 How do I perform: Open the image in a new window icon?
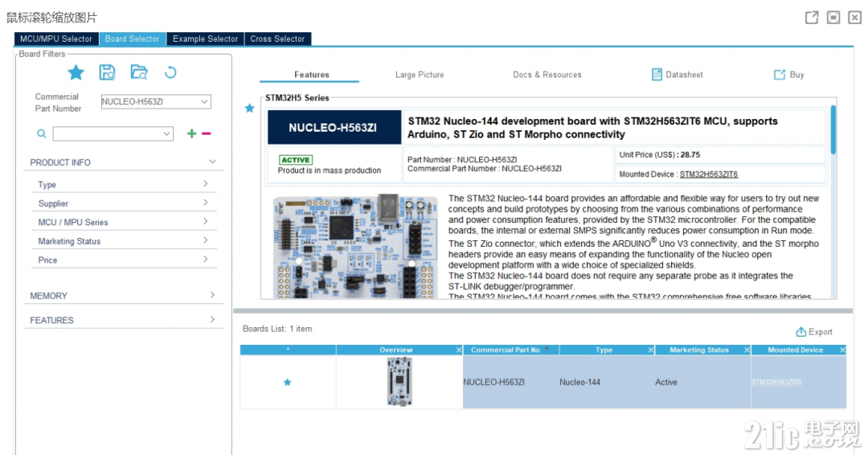tap(812, 17)
